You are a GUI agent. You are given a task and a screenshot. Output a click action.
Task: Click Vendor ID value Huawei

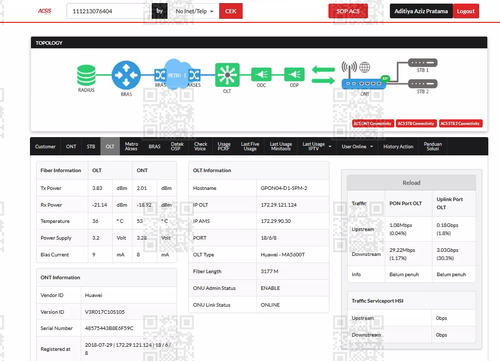click(x=93, y=295)
